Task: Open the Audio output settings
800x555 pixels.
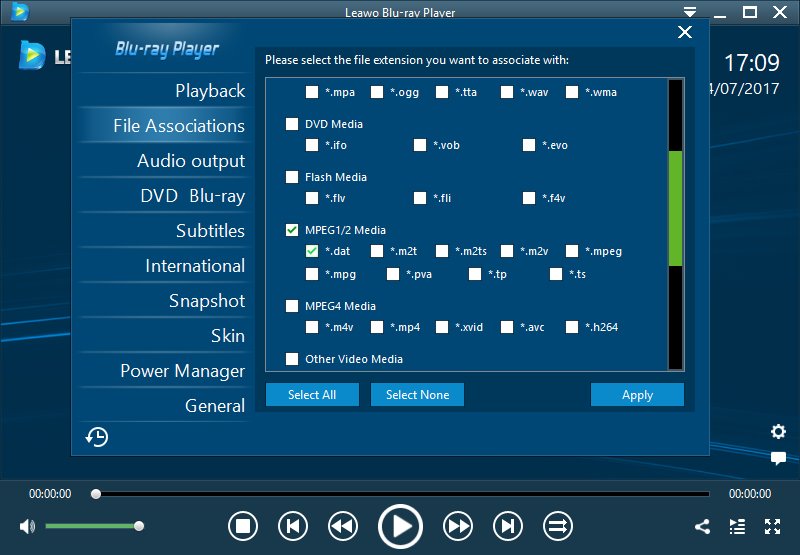Action: click(x=191, y=161)
